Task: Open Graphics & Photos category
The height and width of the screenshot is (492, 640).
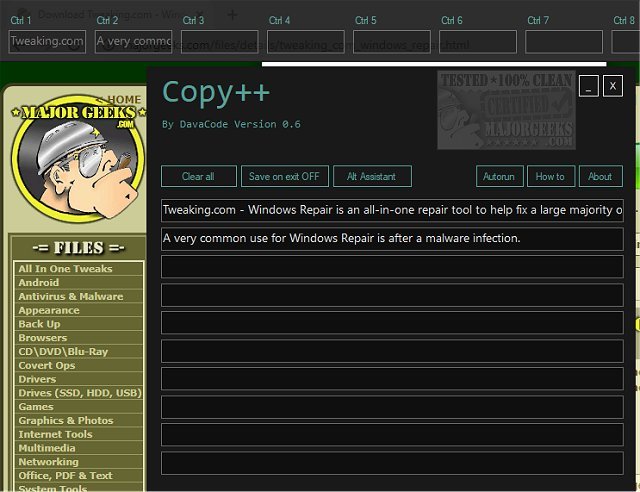Action: [x=78, y=421]
